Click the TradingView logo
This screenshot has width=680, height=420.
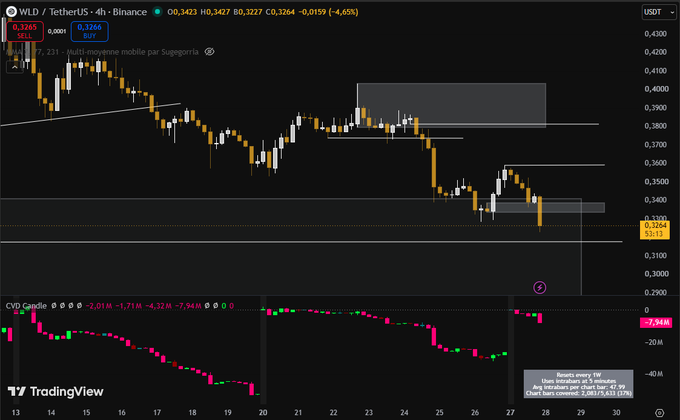coord(56,391)
